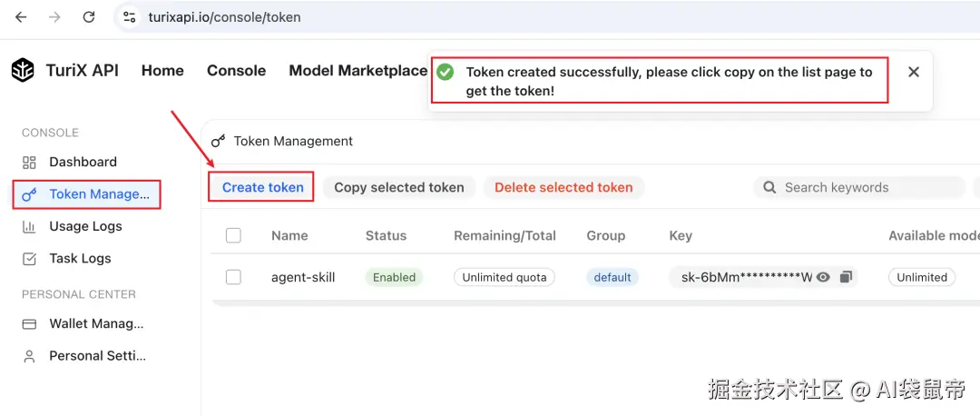Toggle the select-all header checkbox
Screen dimensions: 980x416
pyautogui.click(x=233, y=235)
